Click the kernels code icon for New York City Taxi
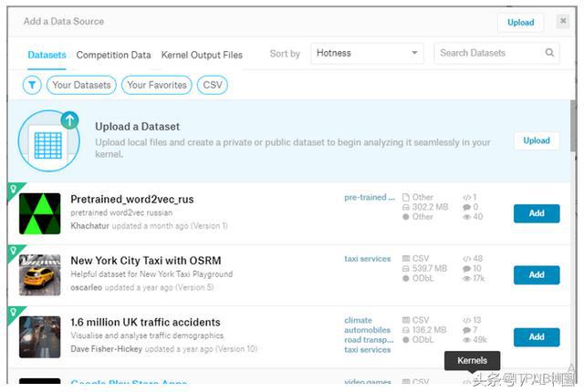Image resolution: width=584 pixels, height=392 pixels. pyautogui.click(x=466, y=259)
